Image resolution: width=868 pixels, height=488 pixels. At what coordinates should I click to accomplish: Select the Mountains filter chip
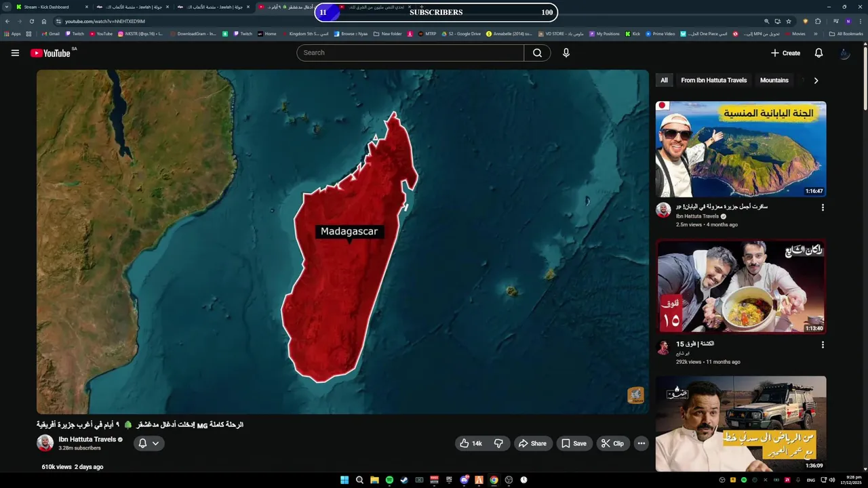pyautogui.click(x=774, y=80)
